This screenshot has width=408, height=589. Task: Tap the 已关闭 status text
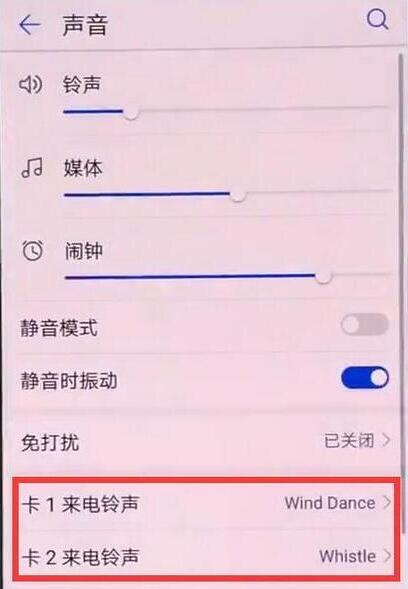point(349,440)
